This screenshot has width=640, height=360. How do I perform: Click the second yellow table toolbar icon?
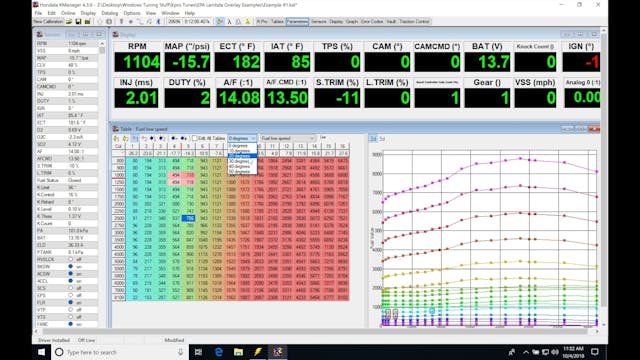pyautogui.click(x=125, y=139)
